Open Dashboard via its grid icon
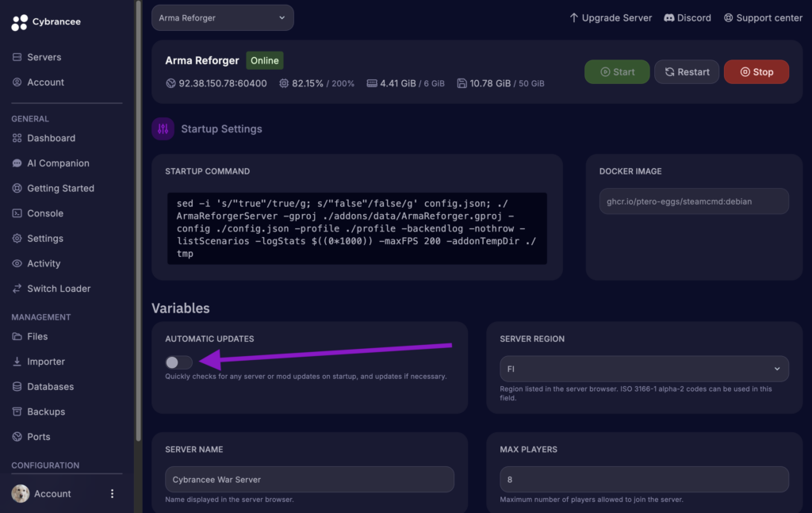Screen dimensions: 812x513 [17, 138]
